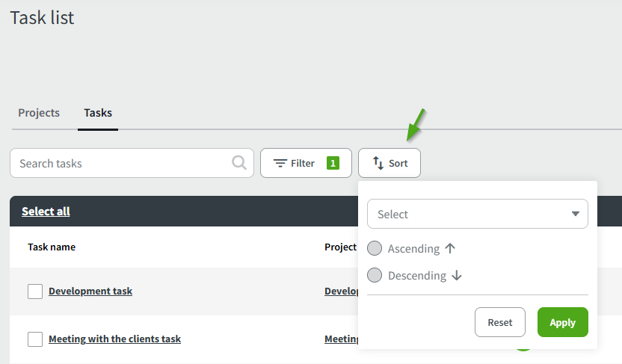Image resolution: width=622 pixels, height=364 pixels.
Task: Click the down arrow beside Descending
Action: (457, 275)
